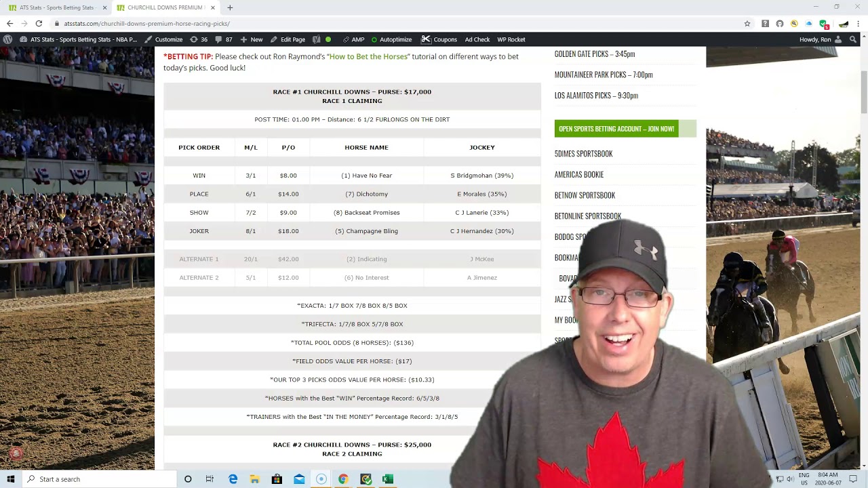The width and height of the screenshot is (868, 488).
Task: Open BetNow Sportsbook link
Action: (585, 195)
